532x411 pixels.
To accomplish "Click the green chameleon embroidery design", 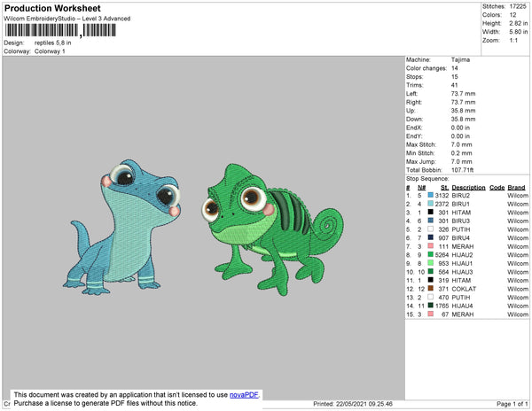I will click(x=272, y=229).
